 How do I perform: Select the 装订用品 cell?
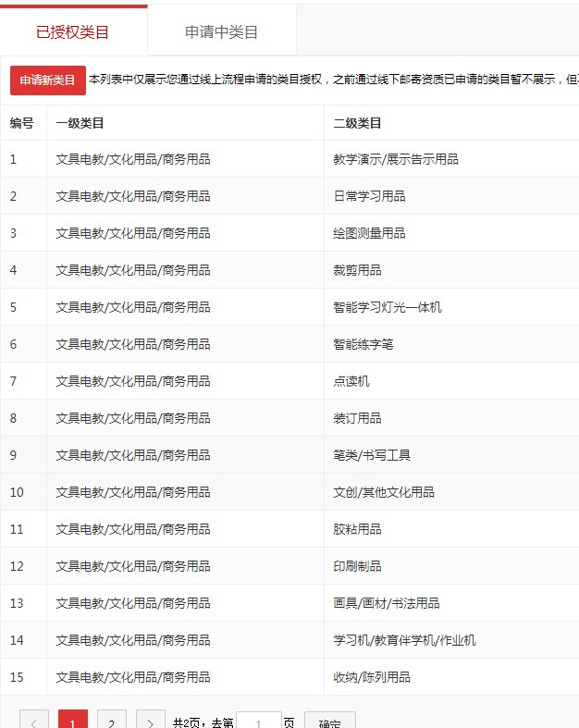pos(451,418)
